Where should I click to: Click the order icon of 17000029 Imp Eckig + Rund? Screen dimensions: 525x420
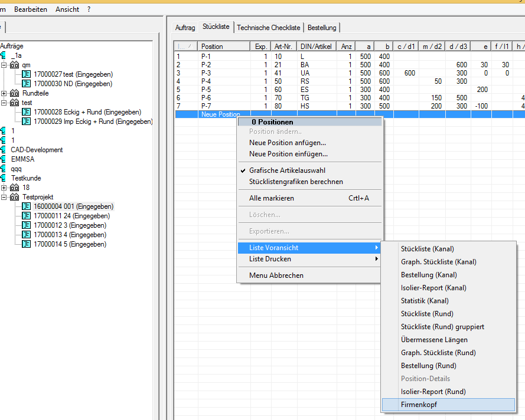[26, 122]
